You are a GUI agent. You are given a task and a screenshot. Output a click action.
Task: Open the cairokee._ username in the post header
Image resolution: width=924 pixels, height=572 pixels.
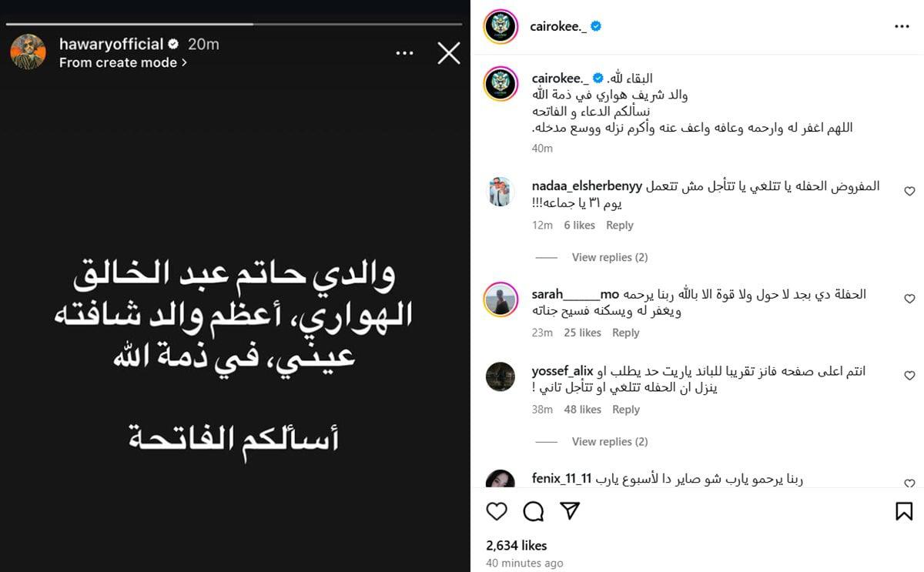point(558,26)
